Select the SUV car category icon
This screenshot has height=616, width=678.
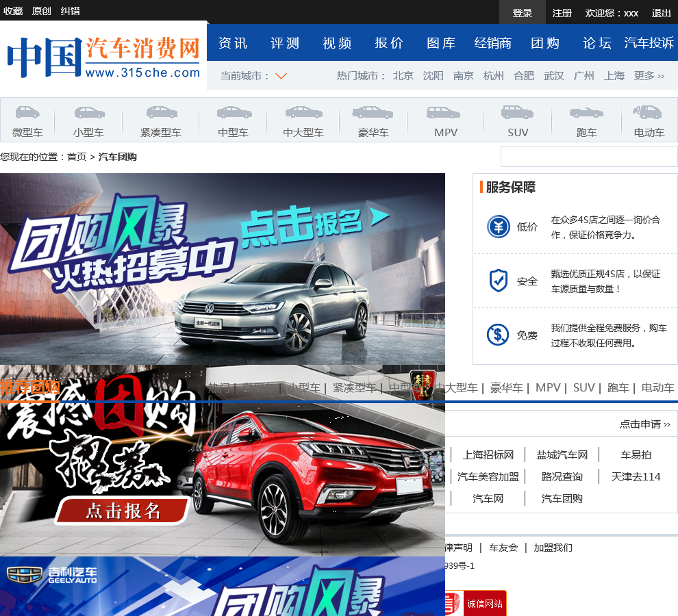517,112
